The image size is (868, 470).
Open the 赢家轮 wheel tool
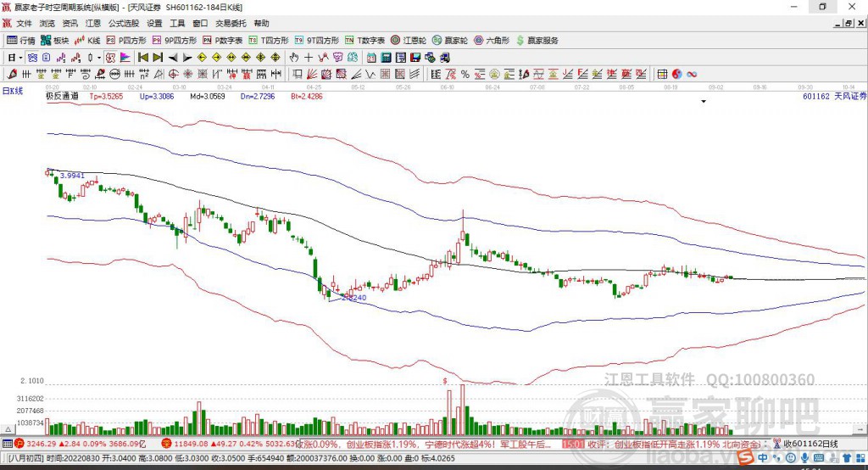tap(450, 41)
